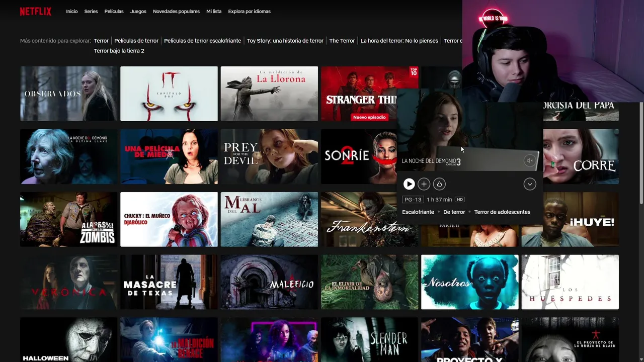Image resolution: width=644 pixels, height=362 pixels.
Task: Expand more info chevron in preview card
Action: tap(529, 184)
